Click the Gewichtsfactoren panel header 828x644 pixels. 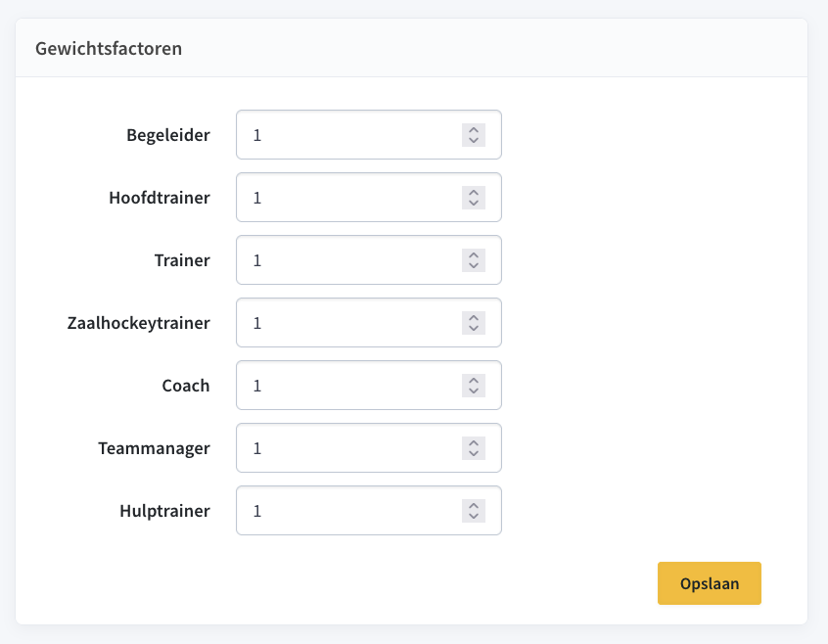pos(411,48)
